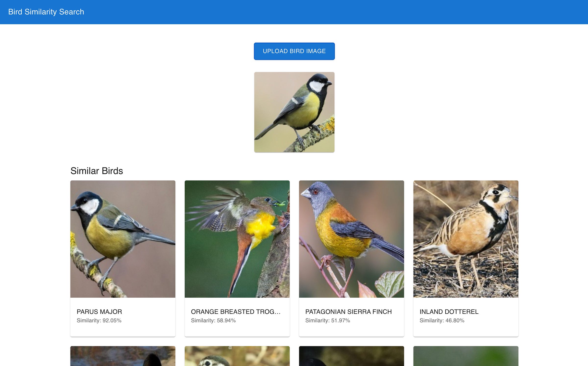Click the Similarity: 46.80% label
The width and height of the screenshot is (588, 366).
pyautogui.click(x=442, y=320)
